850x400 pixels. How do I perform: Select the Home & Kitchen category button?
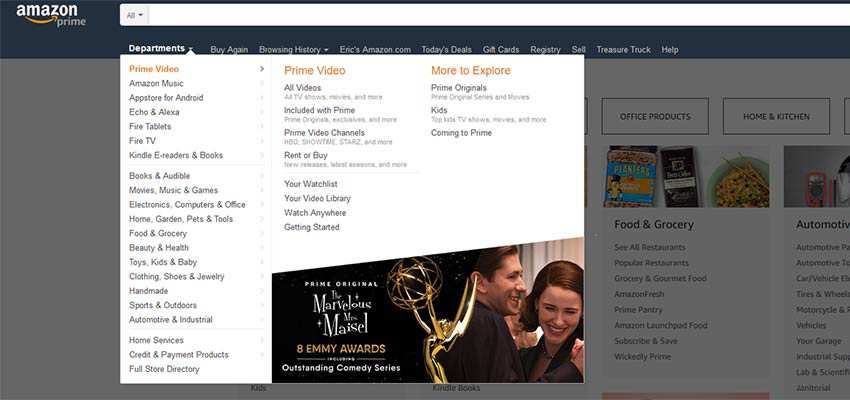point(776,116)
